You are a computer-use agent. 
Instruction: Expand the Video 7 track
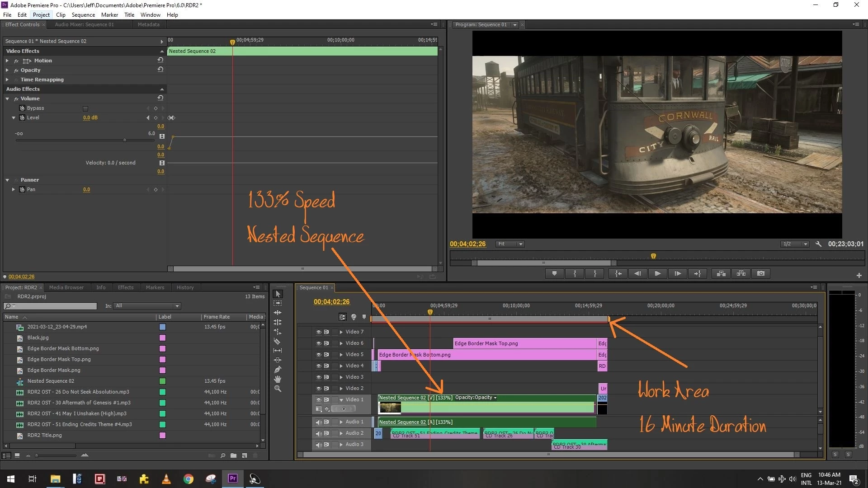click(x=341, y=332)
